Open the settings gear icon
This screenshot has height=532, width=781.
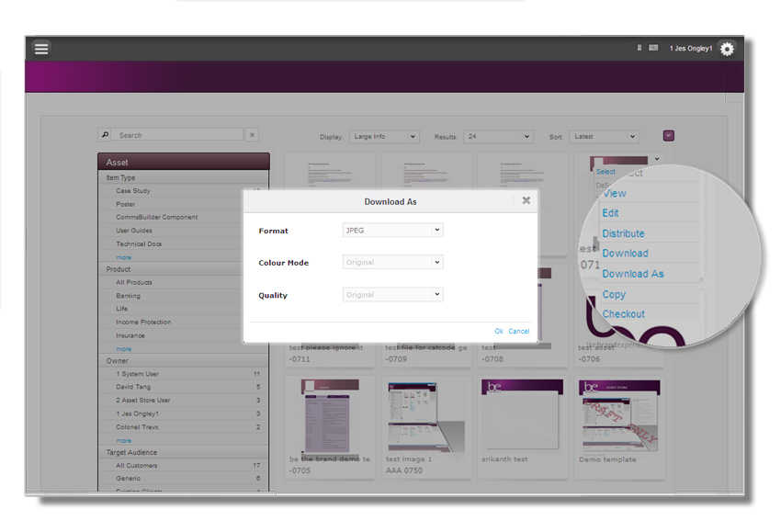(727, 49)
